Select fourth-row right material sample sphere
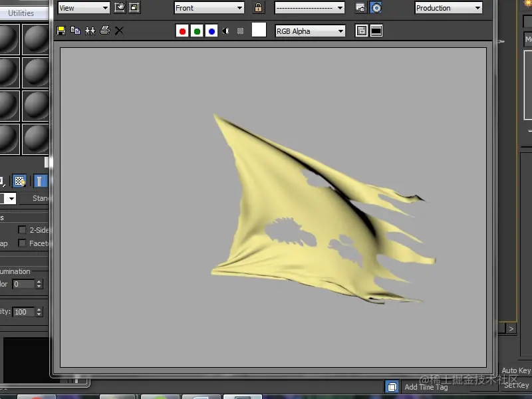532x399 pixels. click(x=36, y=139)
